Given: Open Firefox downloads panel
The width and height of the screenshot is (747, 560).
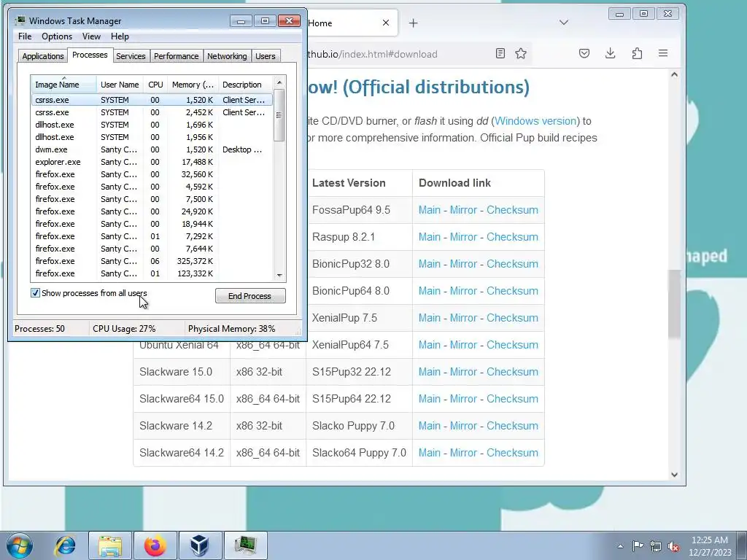Looking at the screenshot, I should click(x=611, y=53).
